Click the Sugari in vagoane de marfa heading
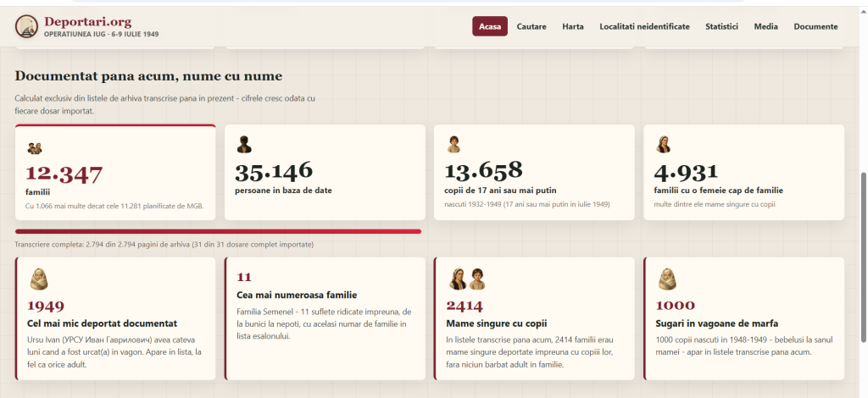Viewport: 868px width, 398px height. click(717, 323)
